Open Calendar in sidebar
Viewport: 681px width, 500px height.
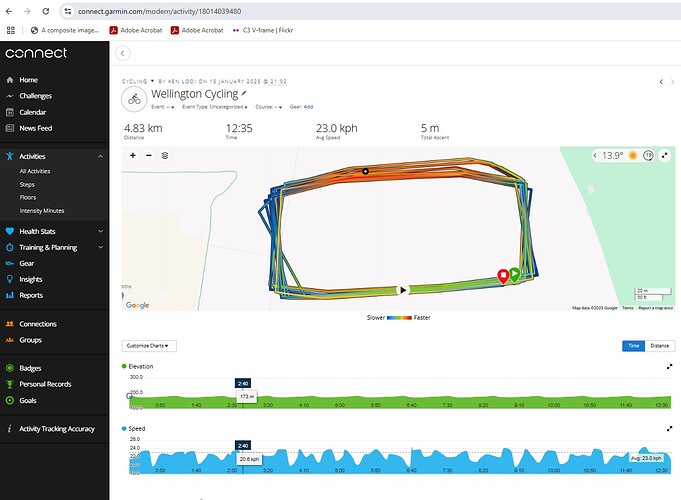click(x=32, y=112)
